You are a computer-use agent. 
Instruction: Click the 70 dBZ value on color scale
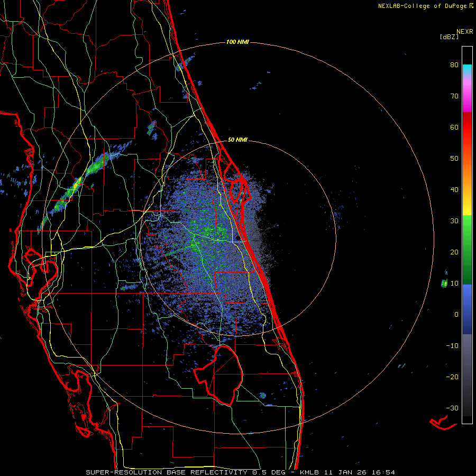tap(454, 96)
